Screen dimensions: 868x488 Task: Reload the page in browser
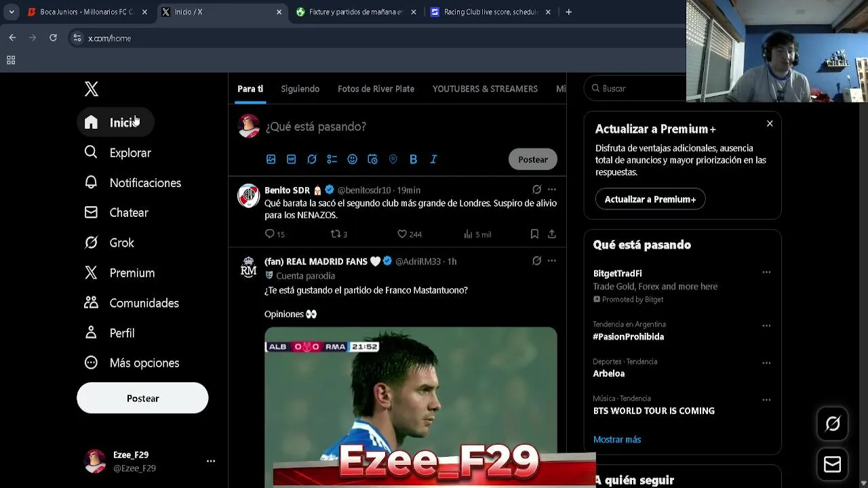[x=53, y=38]
